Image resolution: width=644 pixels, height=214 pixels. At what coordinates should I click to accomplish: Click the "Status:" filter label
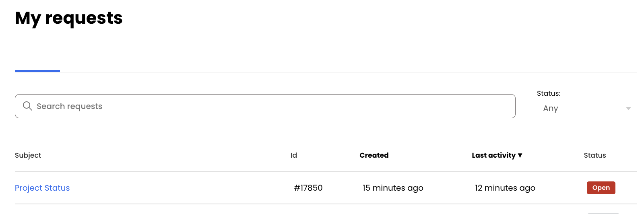tap(549, 93)
